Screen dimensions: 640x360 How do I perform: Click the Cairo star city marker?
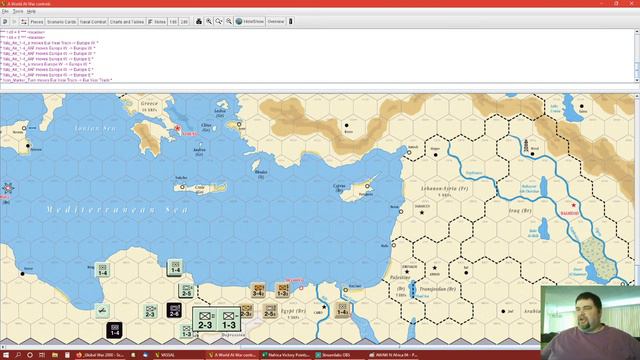tap(324, 307)
